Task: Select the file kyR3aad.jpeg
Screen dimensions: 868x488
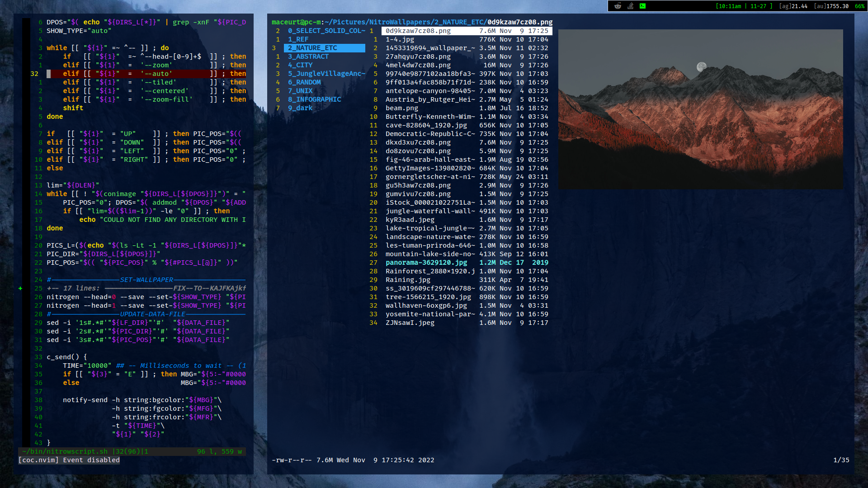Action: pos(467,220)
